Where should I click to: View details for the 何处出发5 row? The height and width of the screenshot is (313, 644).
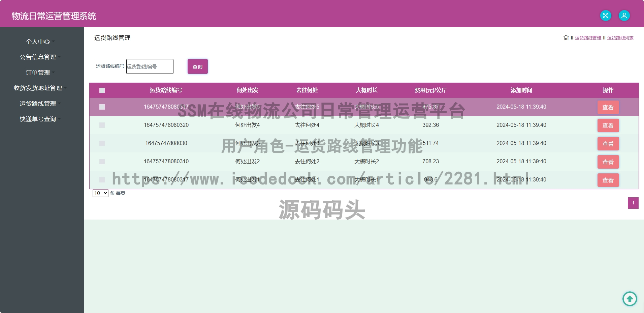click(x=608, y=107)
